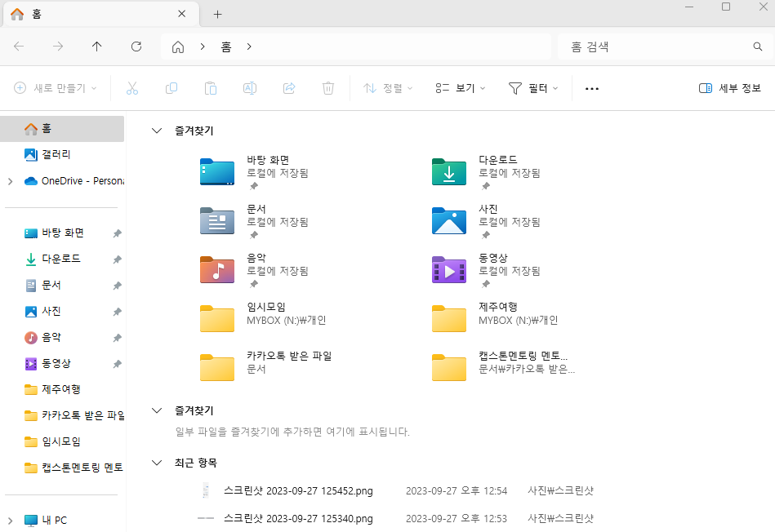Screen dimensions: 775x532
Task: Open the ... see more menu
Action: click(591, 87)
